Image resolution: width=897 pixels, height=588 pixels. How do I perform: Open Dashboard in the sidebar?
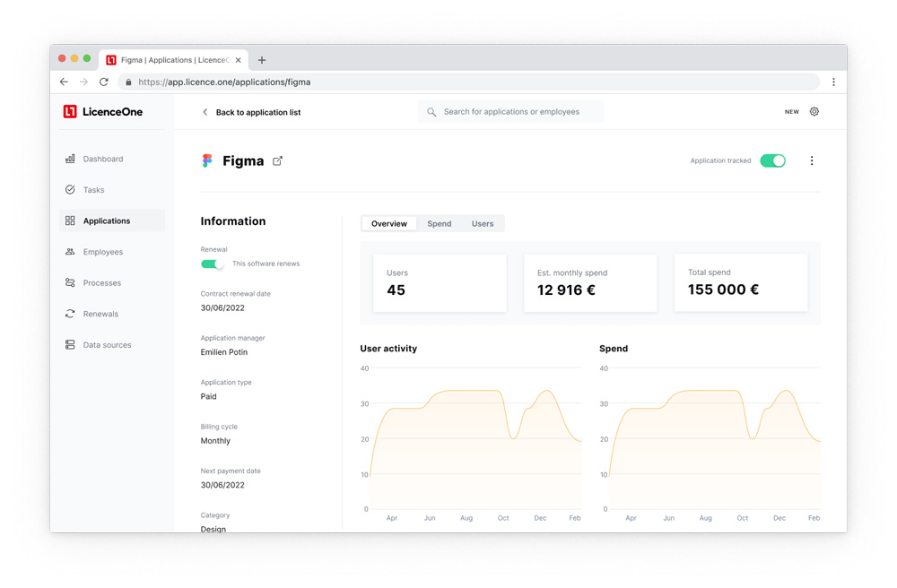pos(111,159)
